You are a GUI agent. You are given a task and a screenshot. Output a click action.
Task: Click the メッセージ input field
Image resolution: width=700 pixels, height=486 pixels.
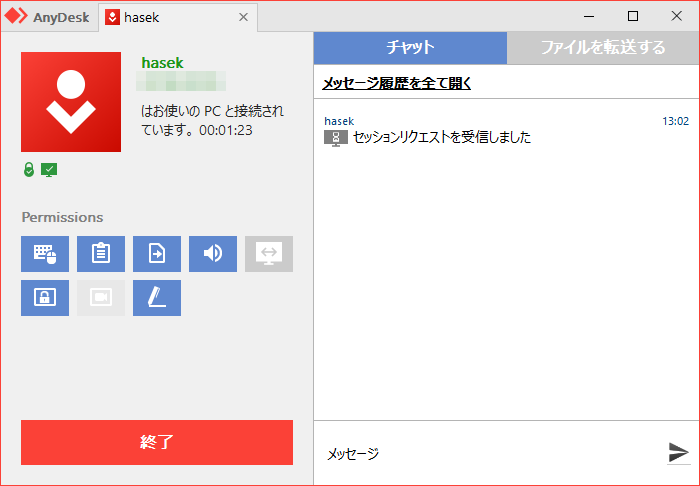(489, 453)
